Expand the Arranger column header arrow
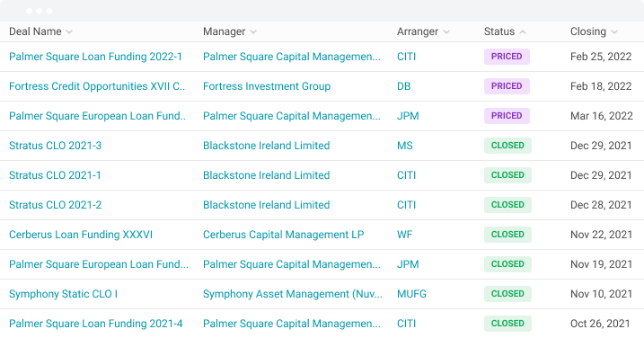644x338 pixels. coord(446,32)
